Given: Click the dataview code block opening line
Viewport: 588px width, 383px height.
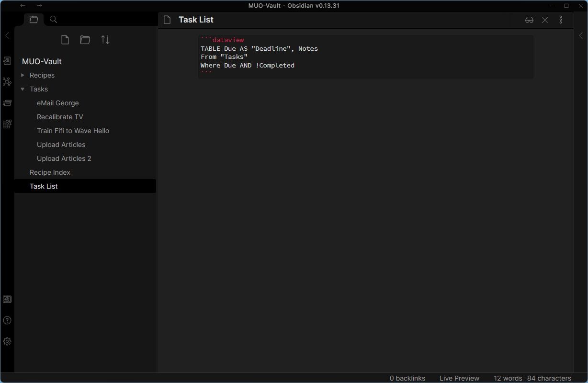Looking at the screenshot, I should [222, 40].
